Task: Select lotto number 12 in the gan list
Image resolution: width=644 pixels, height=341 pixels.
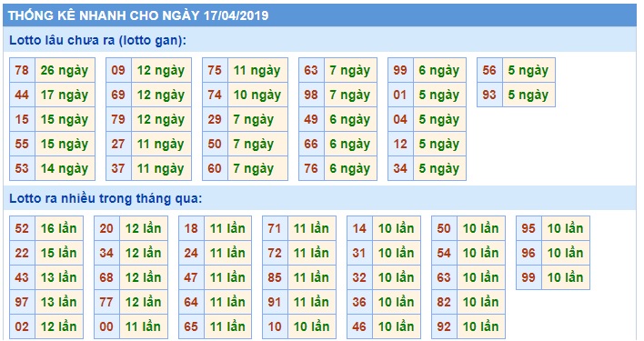Action: (x=400, y=144)
